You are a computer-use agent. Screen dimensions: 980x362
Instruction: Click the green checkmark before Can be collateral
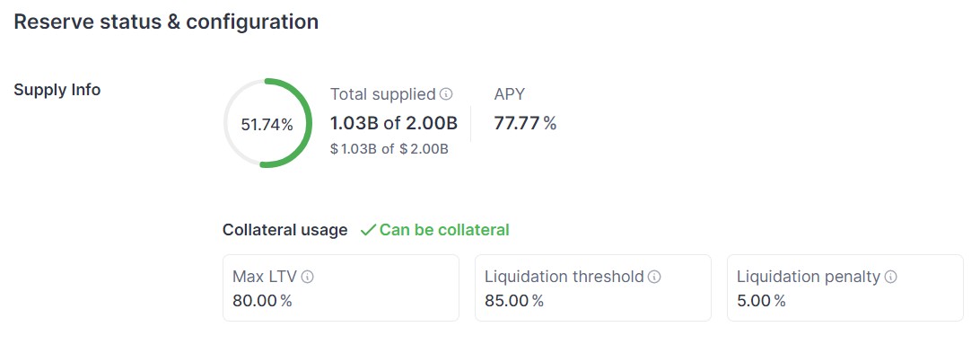pyautogui.click(x=367, y=230)
